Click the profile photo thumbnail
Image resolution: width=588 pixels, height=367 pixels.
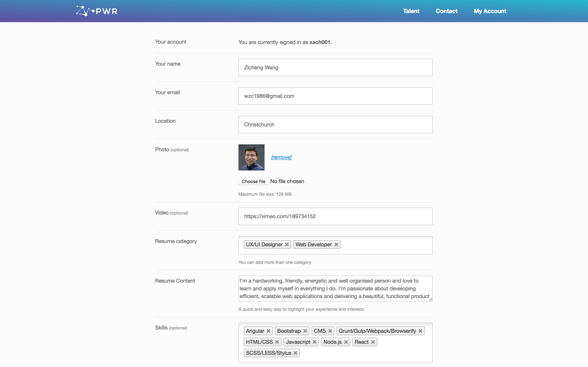click(x=251, y=157)
